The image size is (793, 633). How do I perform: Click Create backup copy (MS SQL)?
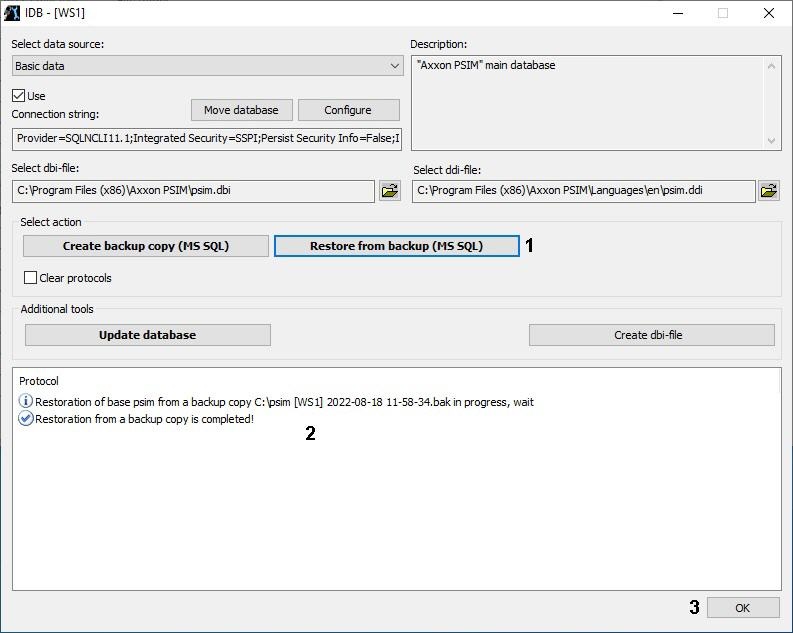click(x=146, y=246)
